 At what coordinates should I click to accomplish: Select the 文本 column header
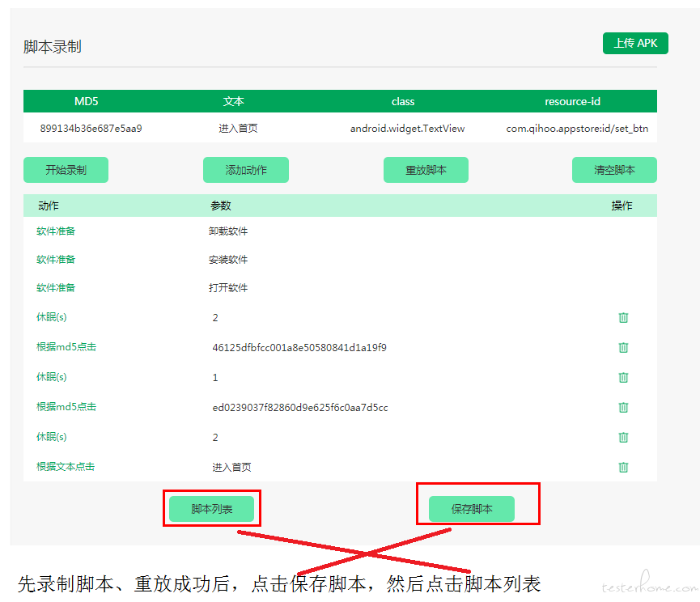pos(234,101)
